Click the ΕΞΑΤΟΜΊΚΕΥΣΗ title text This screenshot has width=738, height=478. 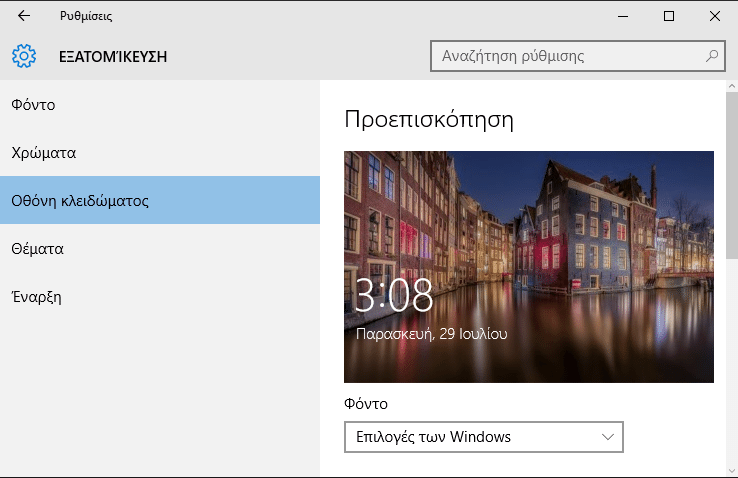click(113, 57)
